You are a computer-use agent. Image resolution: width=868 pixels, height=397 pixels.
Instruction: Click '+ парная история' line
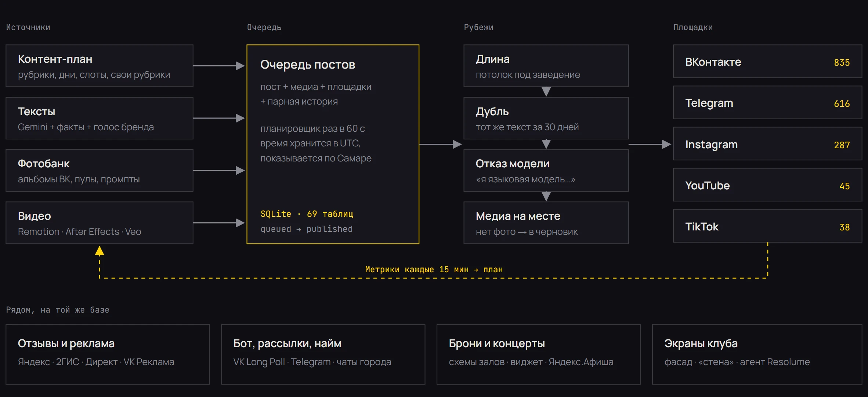coord(299,102)
